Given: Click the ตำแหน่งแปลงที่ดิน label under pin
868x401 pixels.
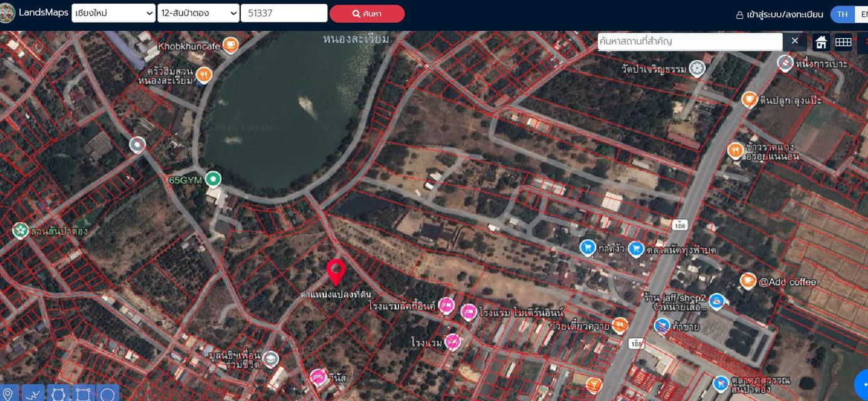Looking at the screenshot, I should pyautogui.click(x=336, y=294).
